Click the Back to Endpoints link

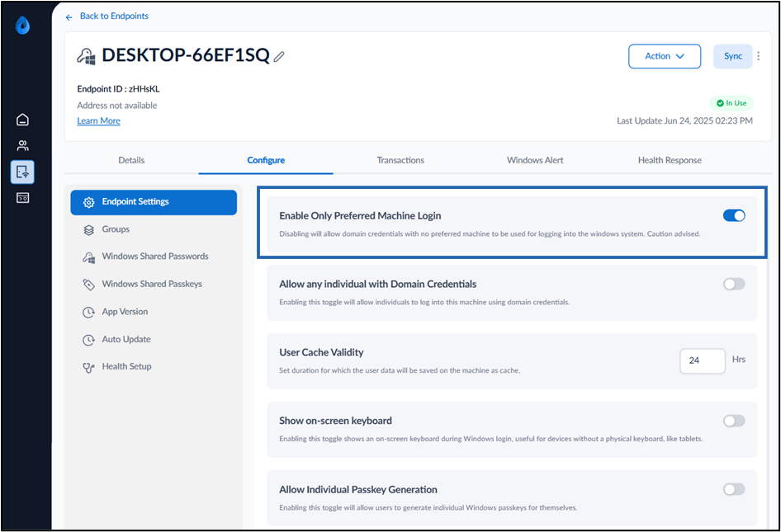pyautogui.click(x=114, y=16)
